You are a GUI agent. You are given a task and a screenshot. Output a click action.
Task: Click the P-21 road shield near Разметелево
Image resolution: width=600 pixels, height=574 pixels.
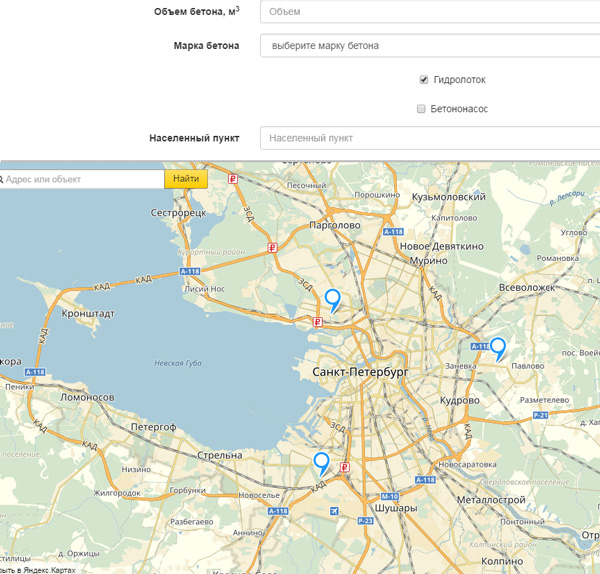[x=540, y=415]
